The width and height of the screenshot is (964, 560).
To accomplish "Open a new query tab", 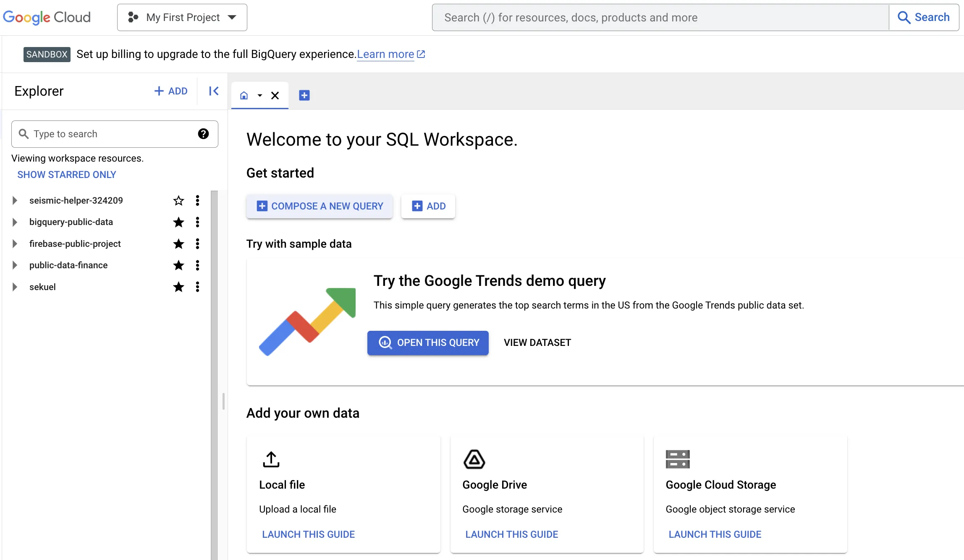I will 304,95.
